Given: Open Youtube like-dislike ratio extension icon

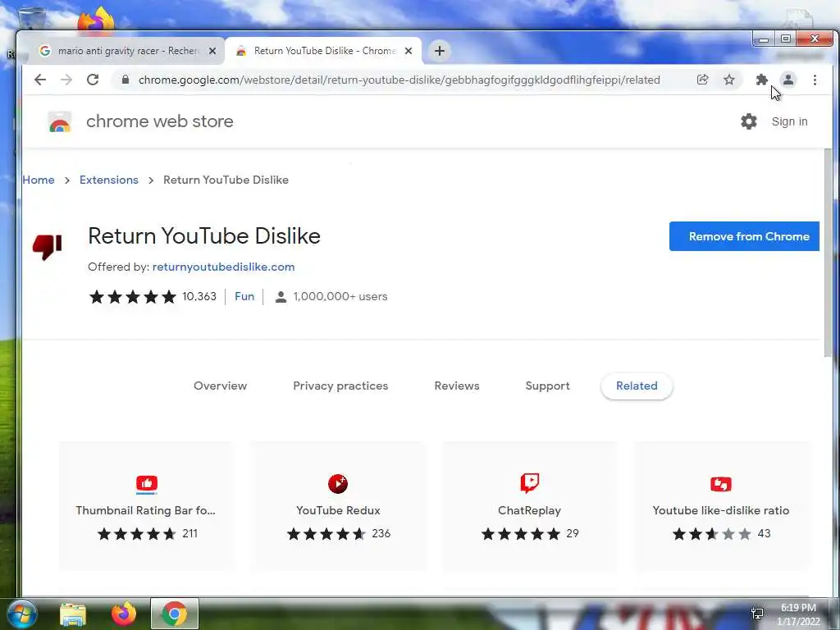Looking at the screenshot, I should coord(720,484).
